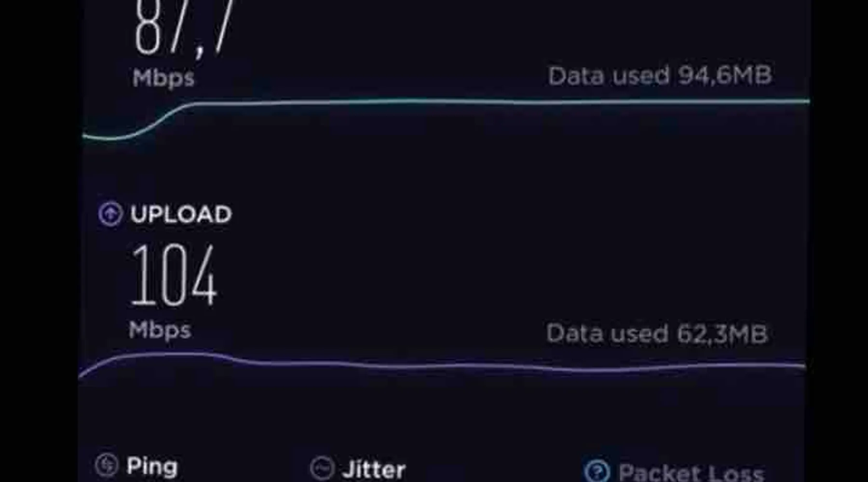Click the Jitter wave icon
868x482 pixels.
tap(322, 468)
